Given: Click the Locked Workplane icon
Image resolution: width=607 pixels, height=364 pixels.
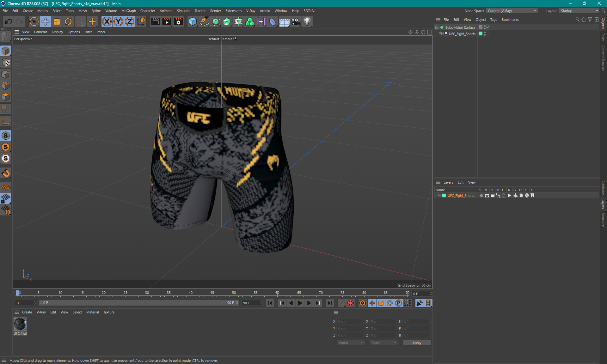Looking at the screenshot, I should pyautogui.click(x=6, y=199).
